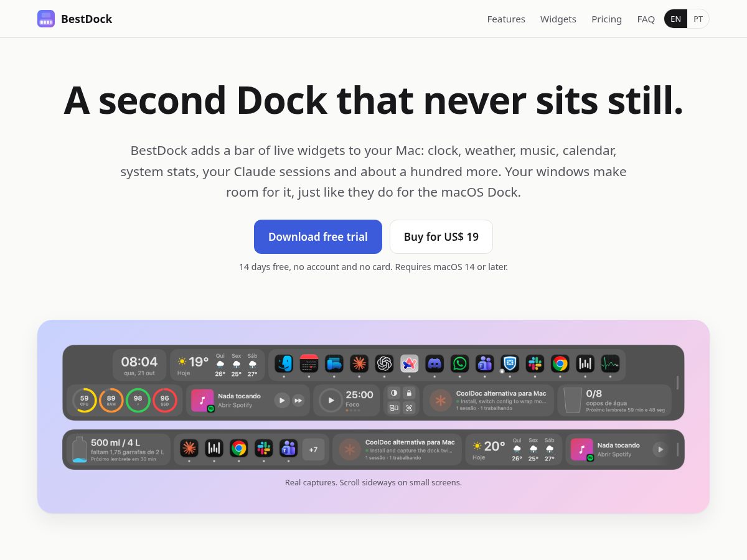Screen dimensions: 747x560
Task: Click the water bottle icon in 500 ml widget
Action: 80,449
